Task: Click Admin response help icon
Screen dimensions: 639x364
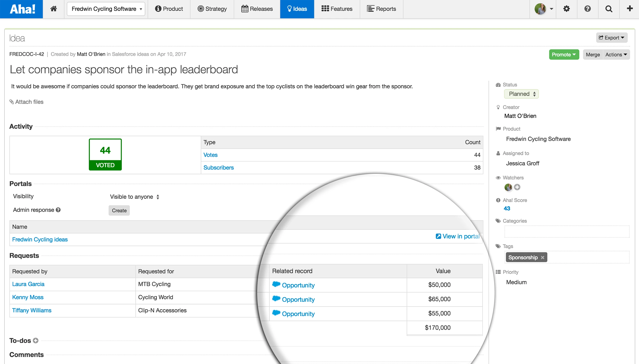Action: 58,210
